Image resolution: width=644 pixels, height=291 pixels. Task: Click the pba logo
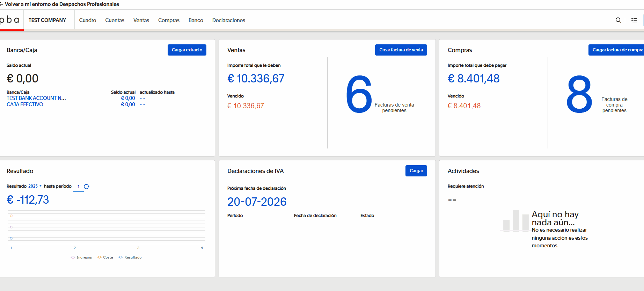tap(10, 20)
